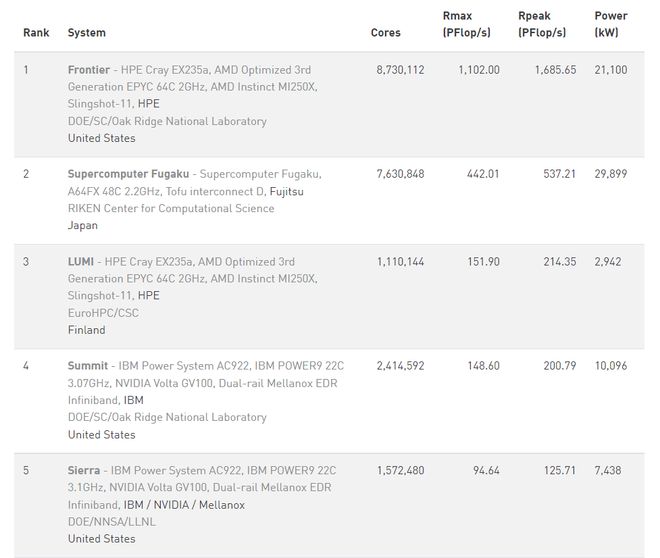
Task: Click the Rank column header
Action: tap(36, 33)
